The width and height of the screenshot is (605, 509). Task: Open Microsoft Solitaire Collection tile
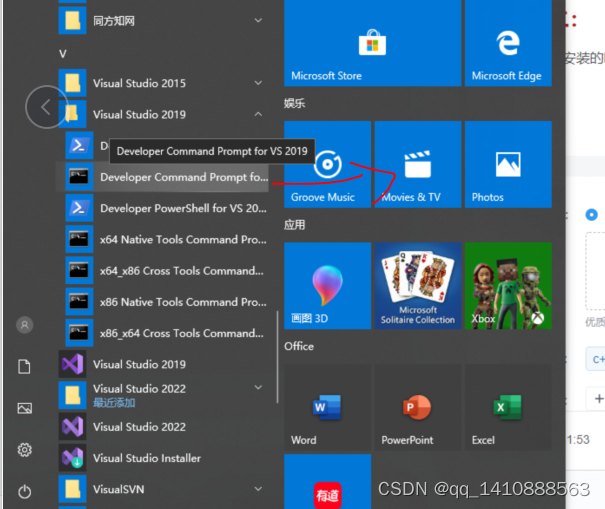[418, 286]
